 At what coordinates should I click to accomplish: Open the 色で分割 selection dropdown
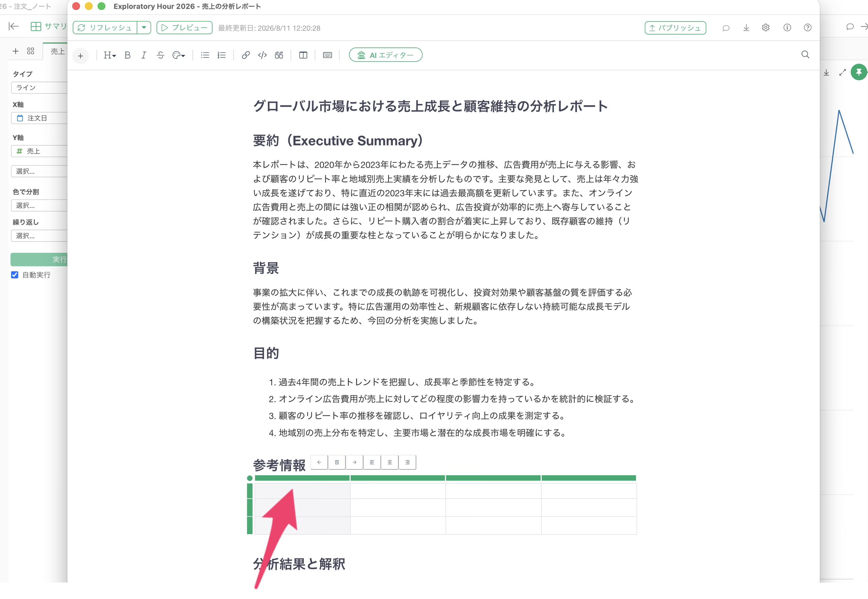(39, 206)
